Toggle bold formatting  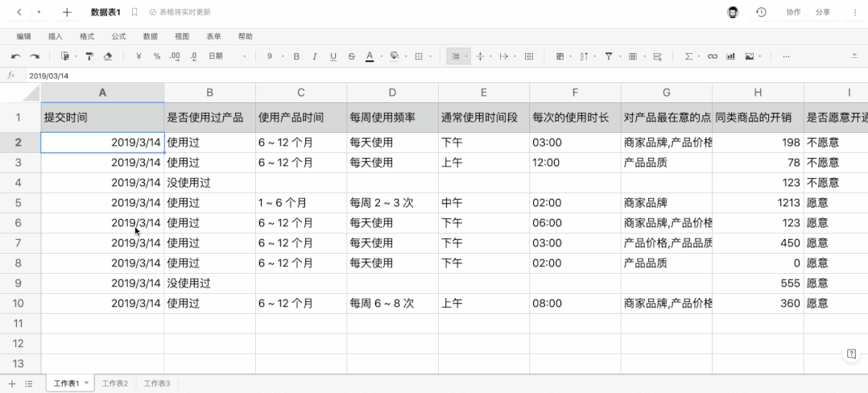pyautogui.click(x=296, y=56)
